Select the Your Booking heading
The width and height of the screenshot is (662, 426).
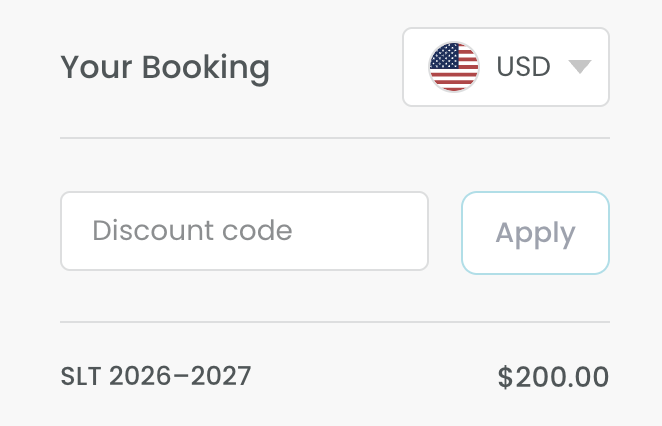[x=165, y=68]
